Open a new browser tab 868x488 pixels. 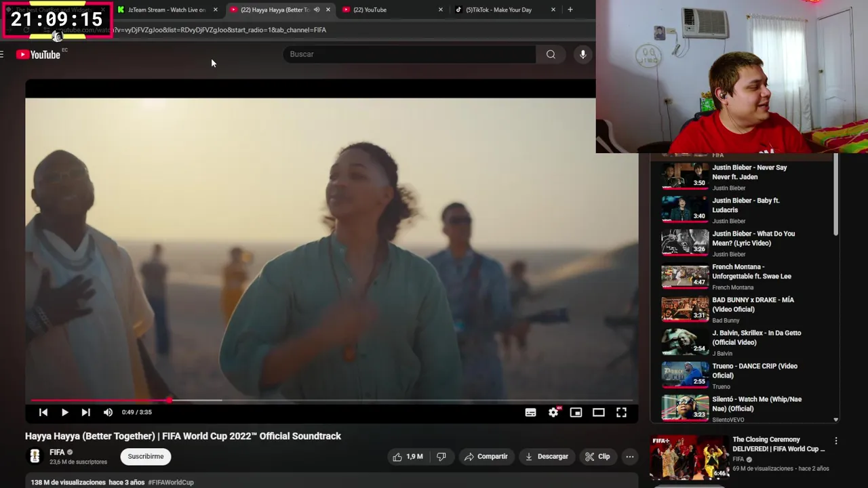pyautogui.click(x=570, y=9)
